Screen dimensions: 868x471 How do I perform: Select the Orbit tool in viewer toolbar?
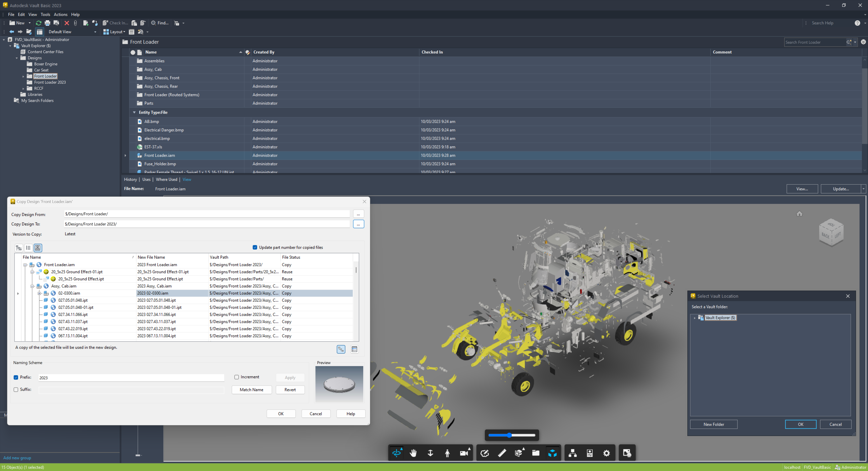pos(397,453)
